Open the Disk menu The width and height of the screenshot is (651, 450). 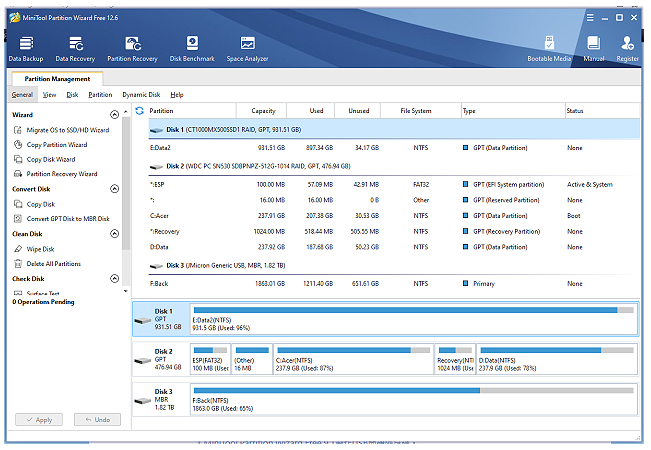(72, 95)
